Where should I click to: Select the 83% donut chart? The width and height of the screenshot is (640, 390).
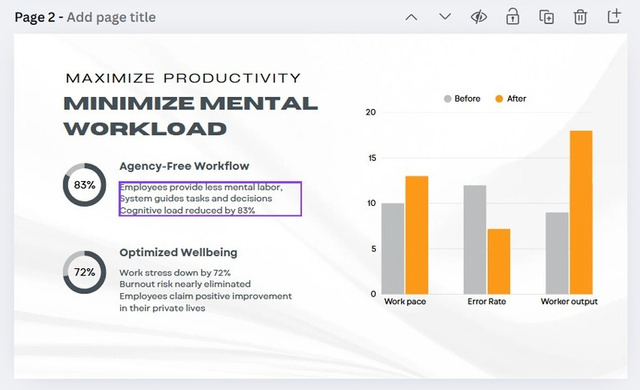[84, 185]
